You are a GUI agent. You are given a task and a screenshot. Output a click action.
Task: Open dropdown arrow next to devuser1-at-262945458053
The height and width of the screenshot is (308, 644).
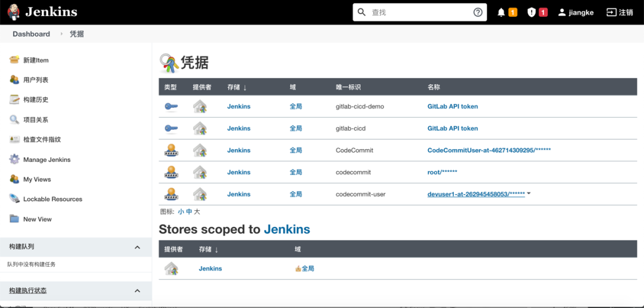529,193
